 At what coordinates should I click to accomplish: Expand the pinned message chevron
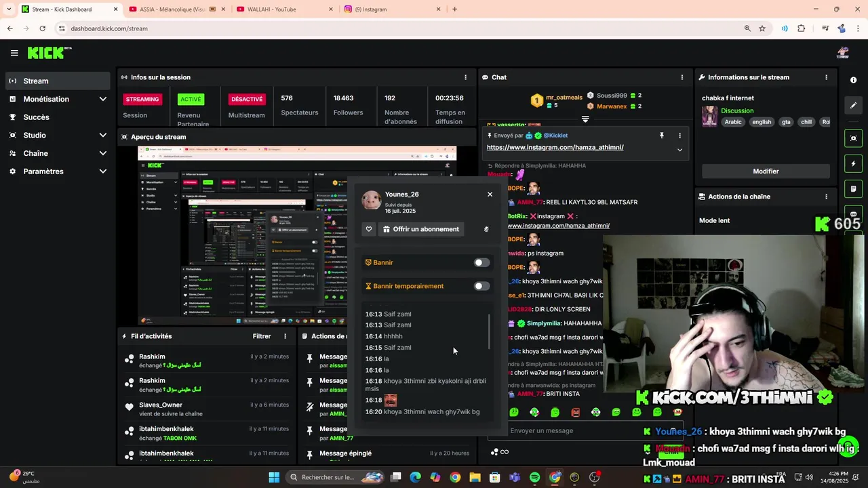coord(679,150)
